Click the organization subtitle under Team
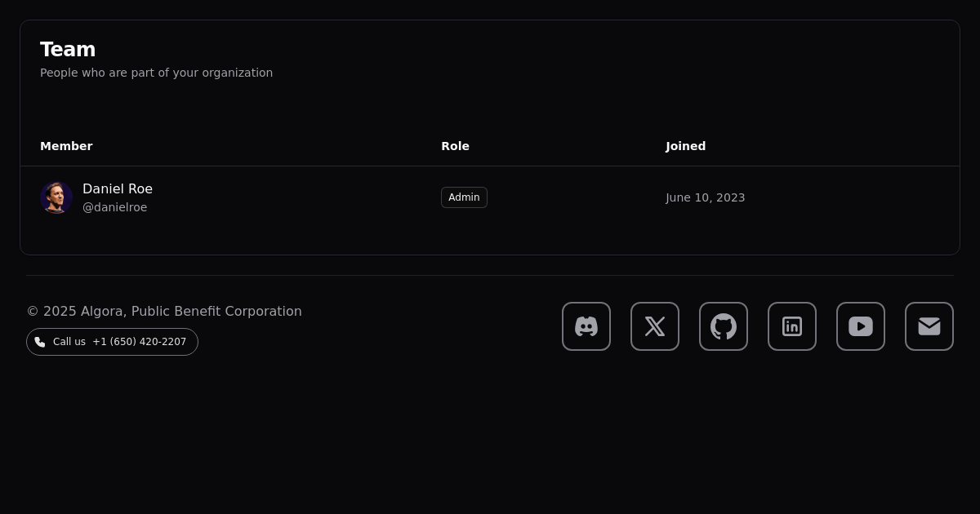The width and height of the screenshot is (980, 514). point(156,73)
